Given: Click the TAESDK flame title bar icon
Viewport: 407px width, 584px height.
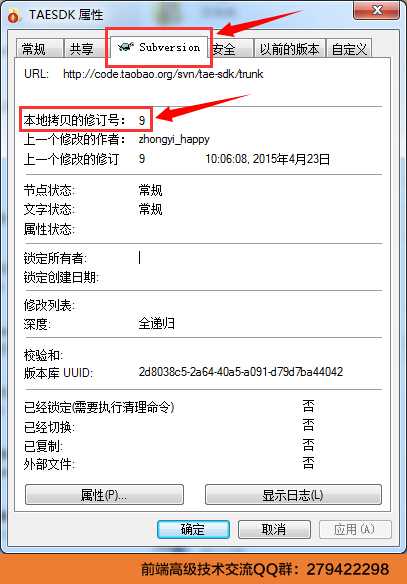Looking at the screenshot, I should coord(13,16).
